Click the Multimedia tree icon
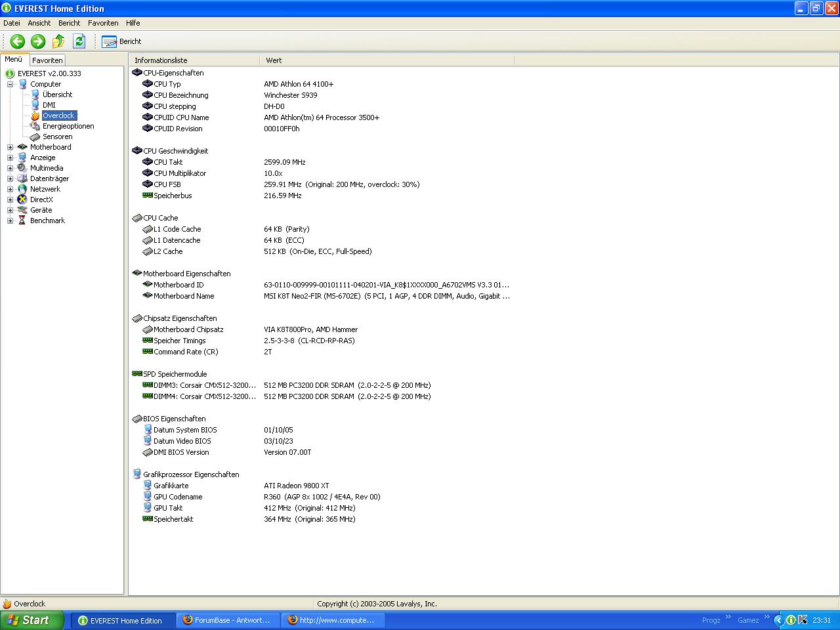 click(x=22, y=168)
